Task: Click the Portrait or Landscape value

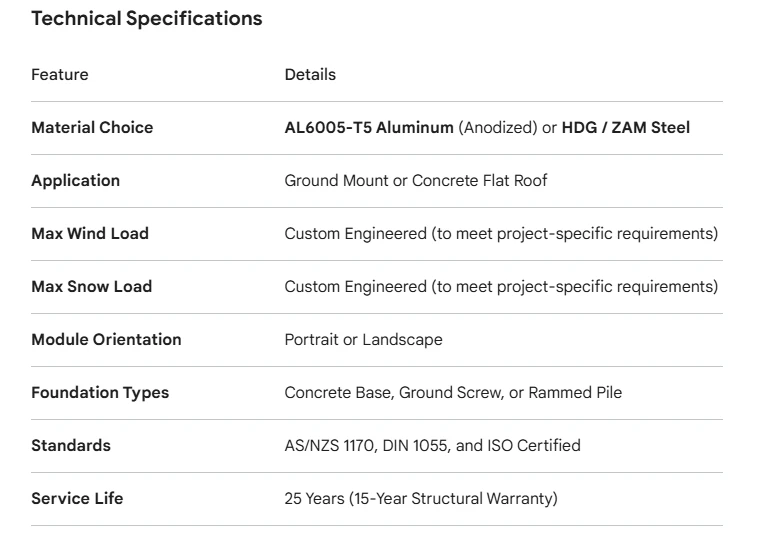Action: click(364, 340)
